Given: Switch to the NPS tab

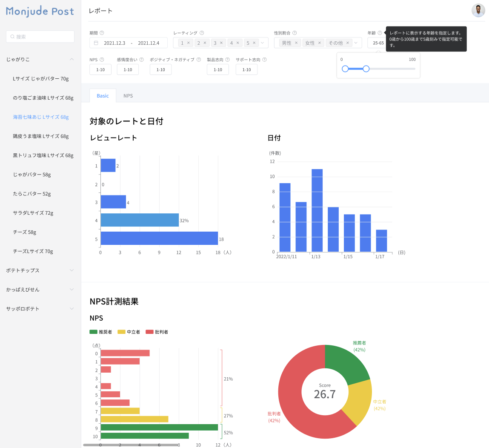Looking at the screenshot, I should tap(128, 96).
